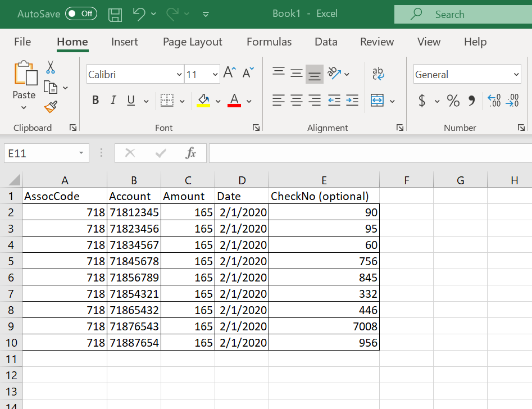Apply Accounting Number Format dollar sign
This screenshot has width=532, height=409.
[423, 101]
